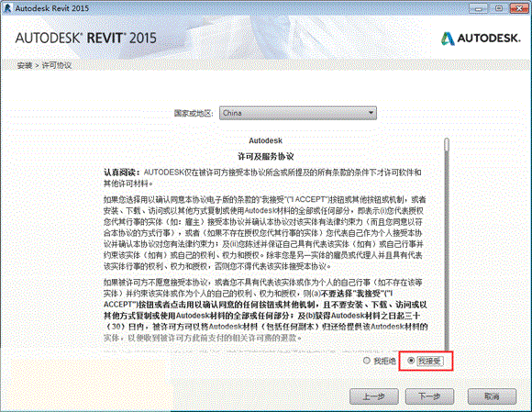Click the AUTODESK REVIT 2015 title text
Image resolution: width=532 pixels, height=412 pixels.
coord(86,38)
